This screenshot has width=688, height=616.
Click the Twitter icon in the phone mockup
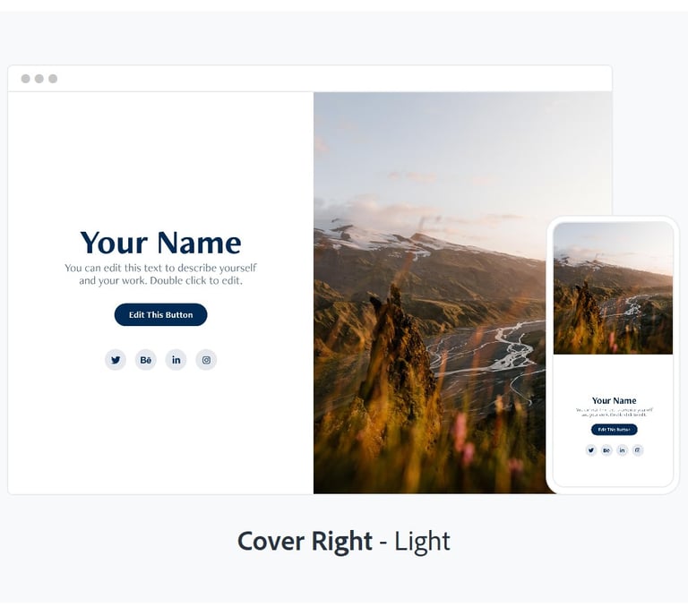(591, 450)
